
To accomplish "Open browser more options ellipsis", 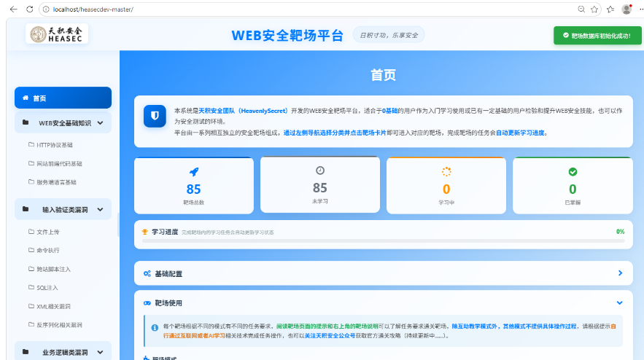I will pos(641,9).
